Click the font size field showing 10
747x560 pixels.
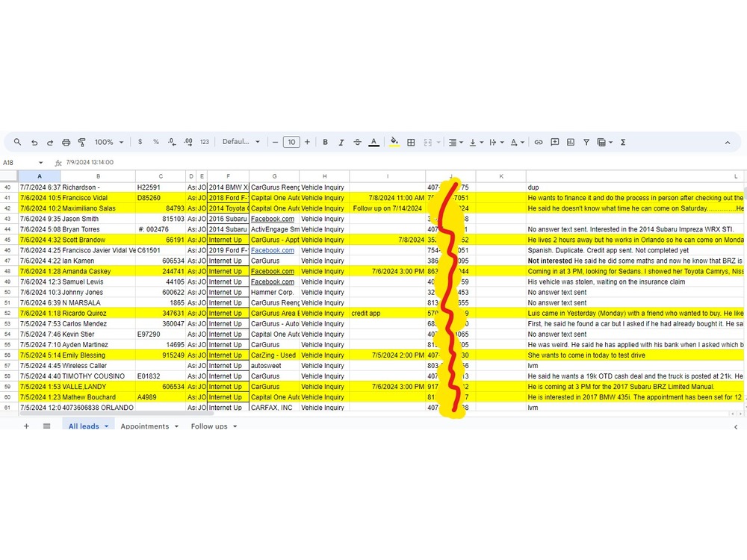[x=291, y=142]
